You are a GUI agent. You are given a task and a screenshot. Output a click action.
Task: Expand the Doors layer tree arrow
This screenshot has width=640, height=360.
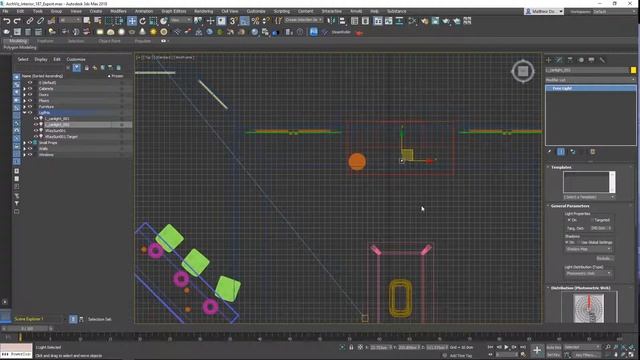point(24,95)
